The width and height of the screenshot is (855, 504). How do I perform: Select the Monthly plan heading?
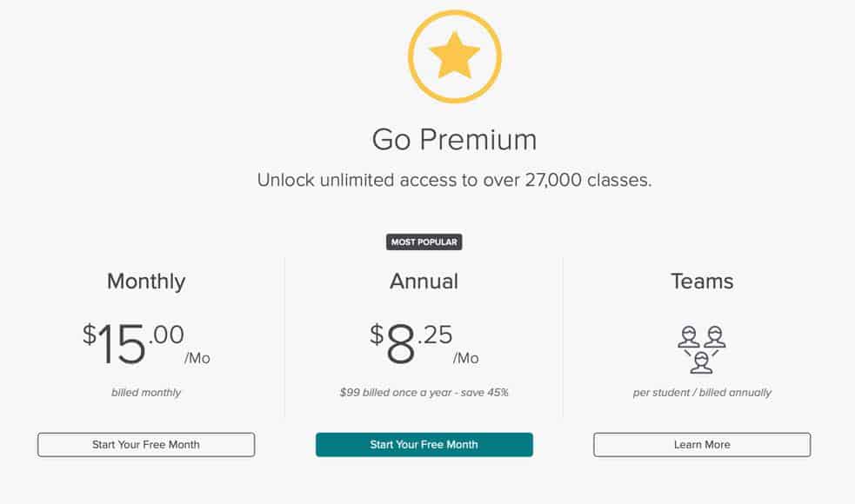(x=146, y=282)
